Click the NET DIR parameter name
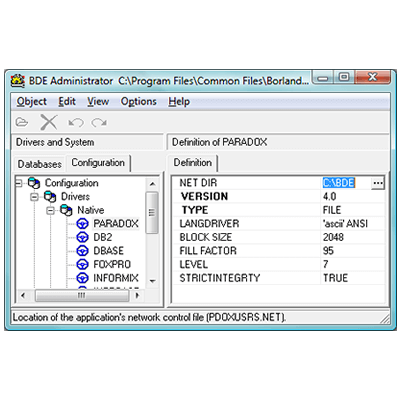This screenshot has height=400, width=400. click(x=198, y=183)
